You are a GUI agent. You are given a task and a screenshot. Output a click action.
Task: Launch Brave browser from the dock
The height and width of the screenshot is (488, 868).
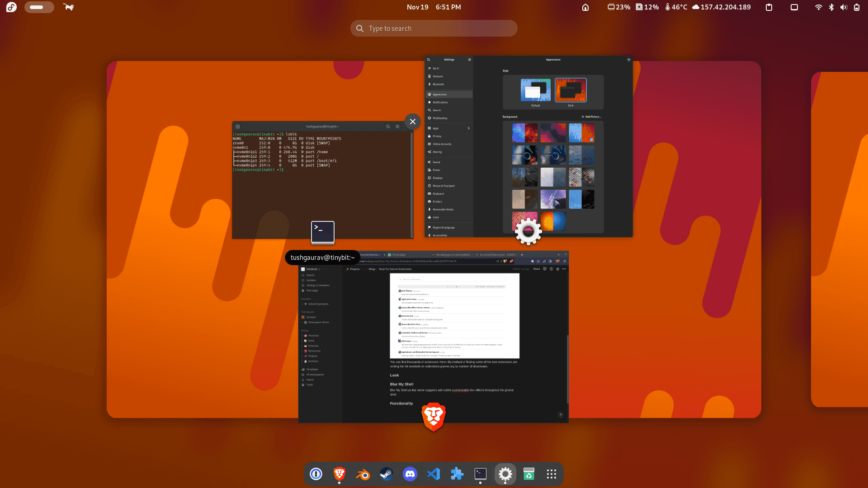[340, 474]
